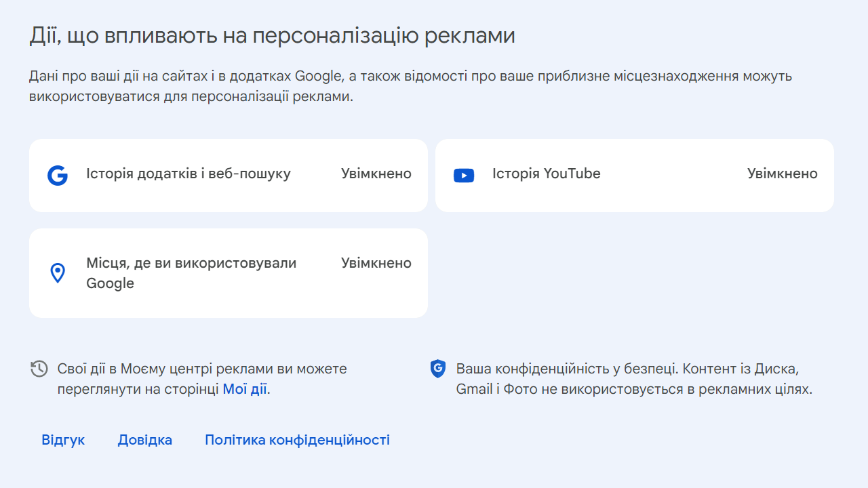Open the "Політика конфіденційності" privacy policy
This screenshot has height=488, width=868.
point(296,440)
